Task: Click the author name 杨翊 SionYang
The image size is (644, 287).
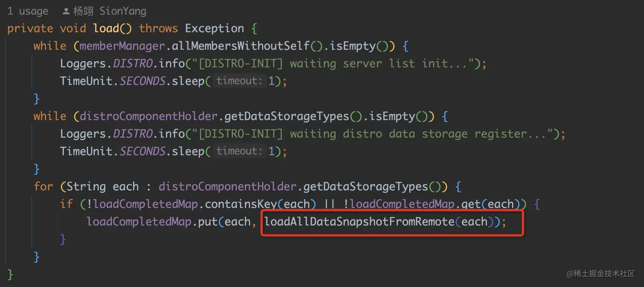Action: [110, 11]
